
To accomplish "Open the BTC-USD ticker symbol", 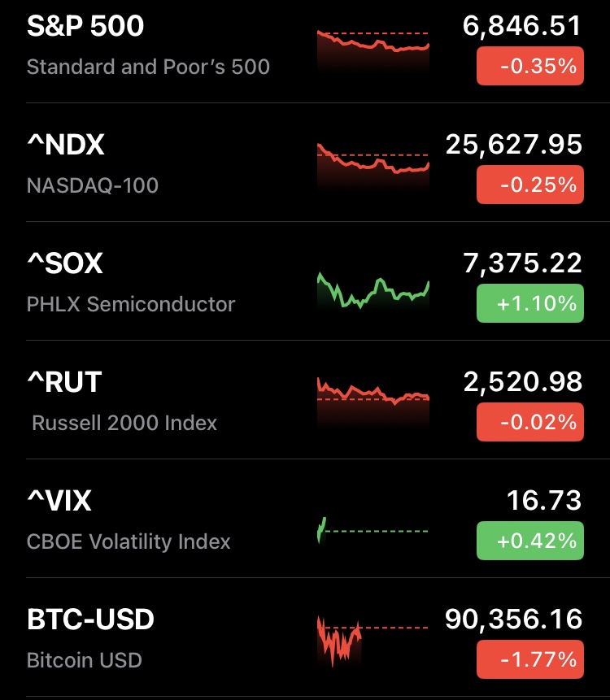I will click(90, 620).
